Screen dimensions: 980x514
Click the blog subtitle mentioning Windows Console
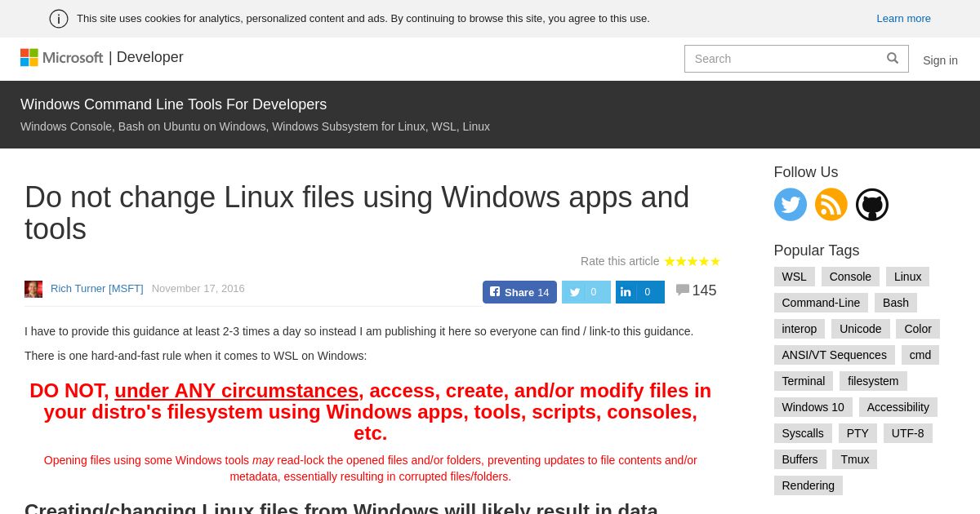tap(255, 126)
